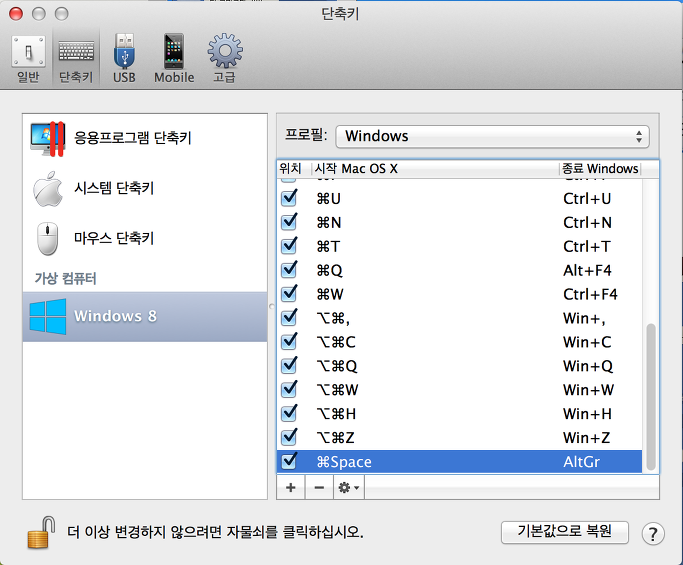Viewport: 683px width, 565px height.
Task: Select 응용프로그램 단축키 in sidebar
Action: click(x=145, y=139)
